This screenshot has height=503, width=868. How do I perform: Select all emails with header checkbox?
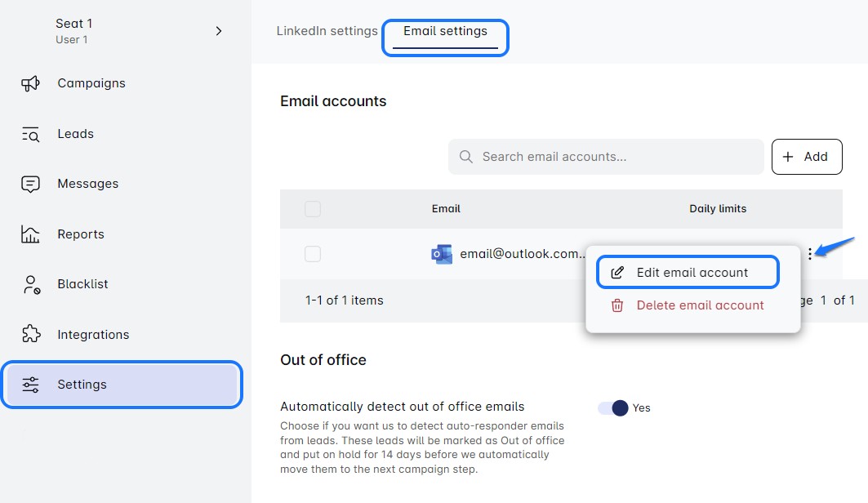pyautogui.click(x=313, y=209)
